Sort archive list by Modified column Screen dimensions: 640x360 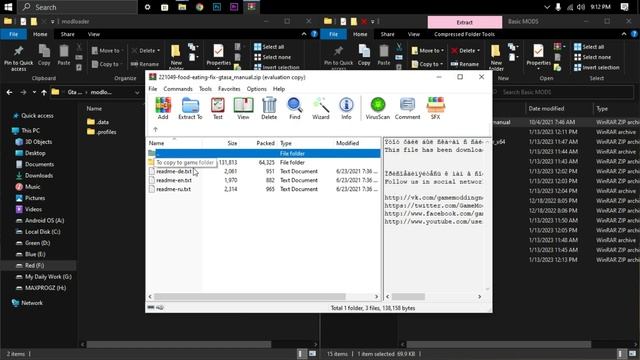click(x=347, y=143)
